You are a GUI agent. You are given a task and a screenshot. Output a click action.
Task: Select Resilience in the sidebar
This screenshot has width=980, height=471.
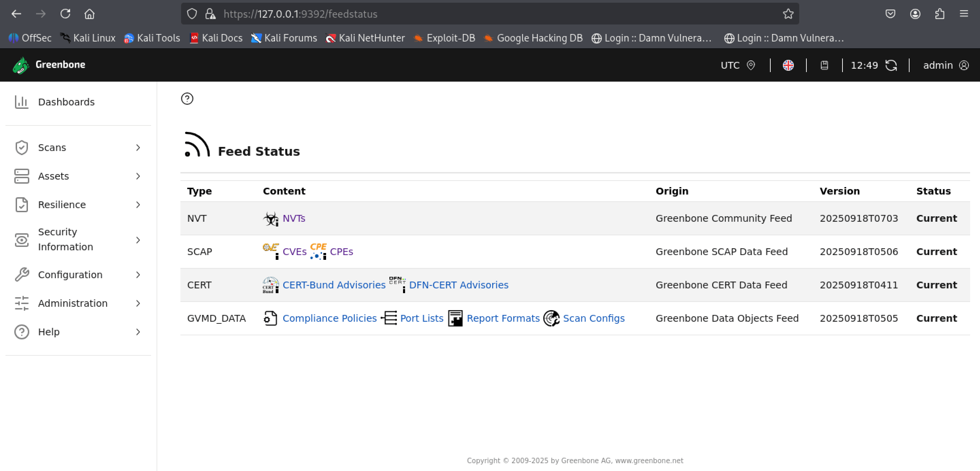tap(78, 204)
